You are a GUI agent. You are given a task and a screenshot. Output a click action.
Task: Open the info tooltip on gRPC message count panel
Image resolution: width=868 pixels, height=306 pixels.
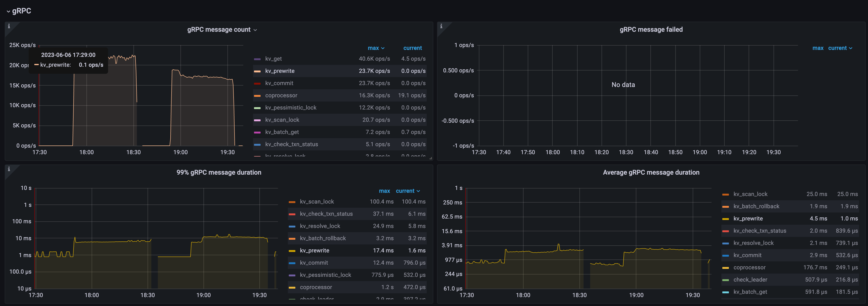tap(9, 26)
